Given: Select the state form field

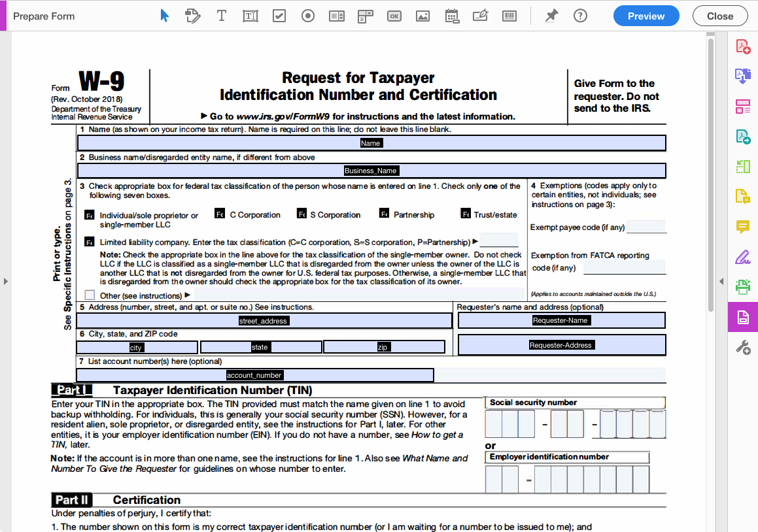Looking at the screenshot, I should click(x=261, y=347).
